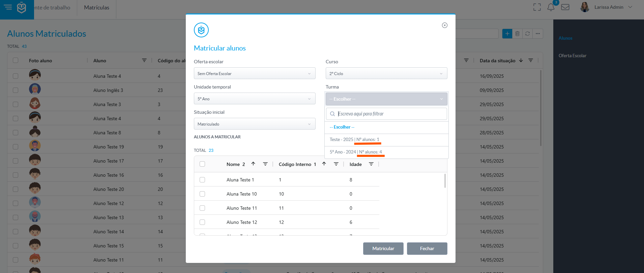The image size is (644, 273).
Task: Open Código Interno column filter
Action: [x=336, y=164]
